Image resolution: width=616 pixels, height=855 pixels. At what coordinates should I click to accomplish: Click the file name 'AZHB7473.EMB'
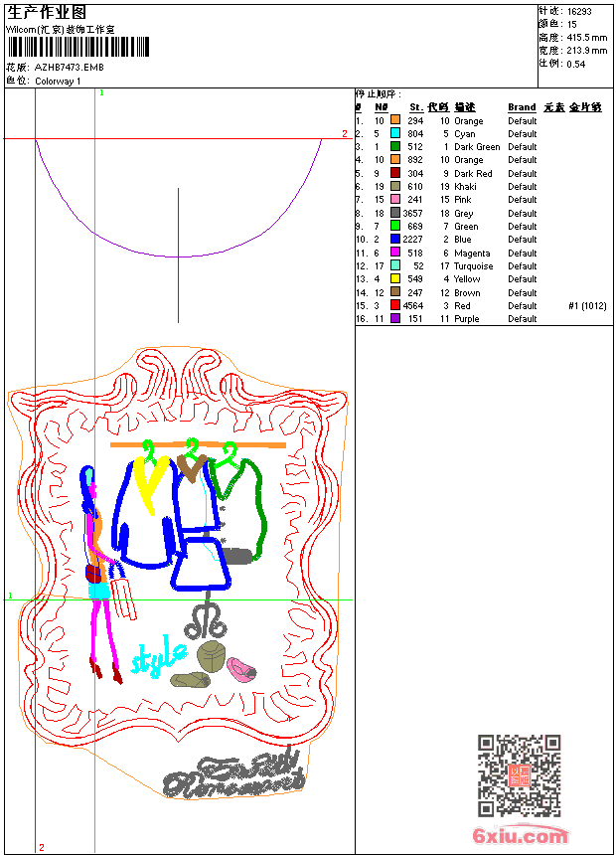pos(70,68)
